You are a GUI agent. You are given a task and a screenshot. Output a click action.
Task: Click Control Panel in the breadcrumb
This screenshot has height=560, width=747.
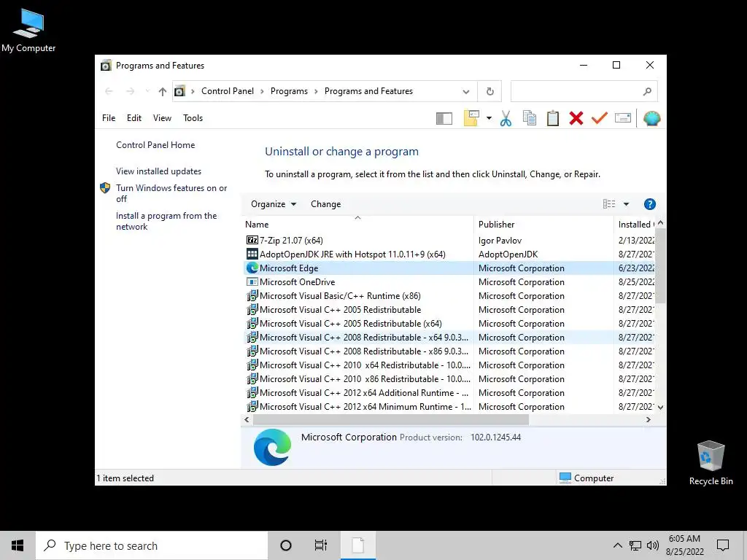(x=228, y=91)
